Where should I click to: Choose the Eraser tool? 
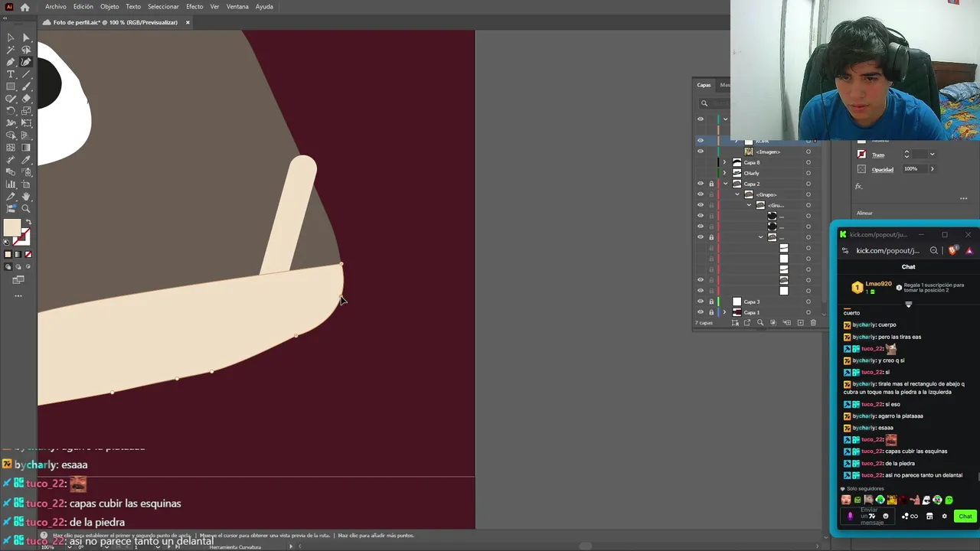coord(26,99)
